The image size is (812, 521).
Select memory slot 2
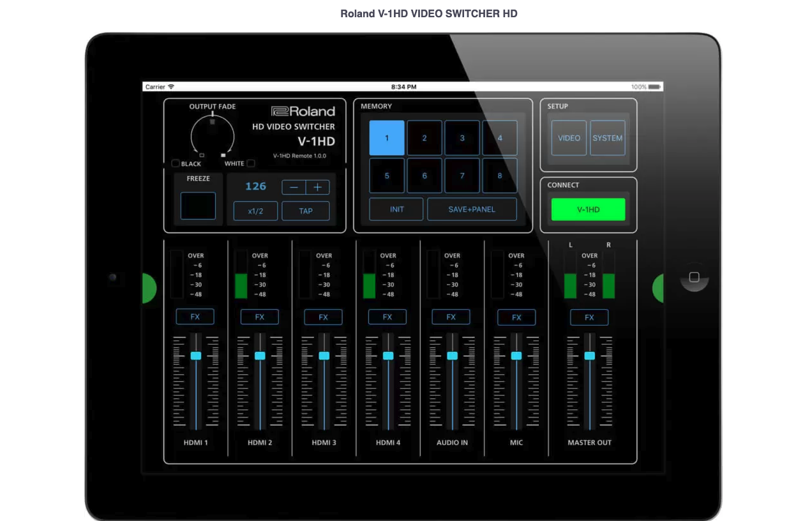click(x=425, y=138)
